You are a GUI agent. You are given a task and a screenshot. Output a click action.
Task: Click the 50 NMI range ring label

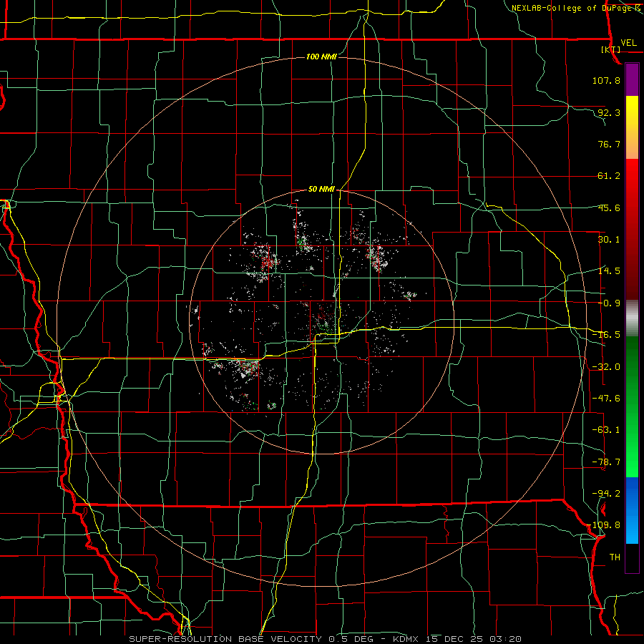pyautogui.click(x=321, y=189)
